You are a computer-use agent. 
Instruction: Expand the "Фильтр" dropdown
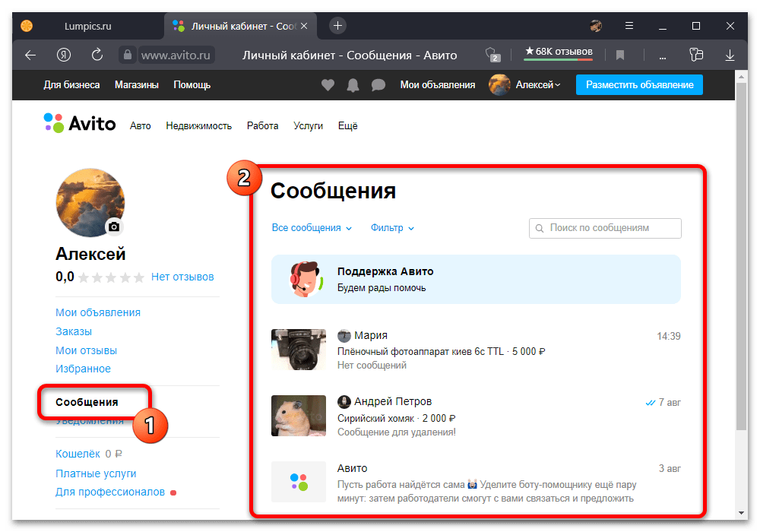click(392, 228)
